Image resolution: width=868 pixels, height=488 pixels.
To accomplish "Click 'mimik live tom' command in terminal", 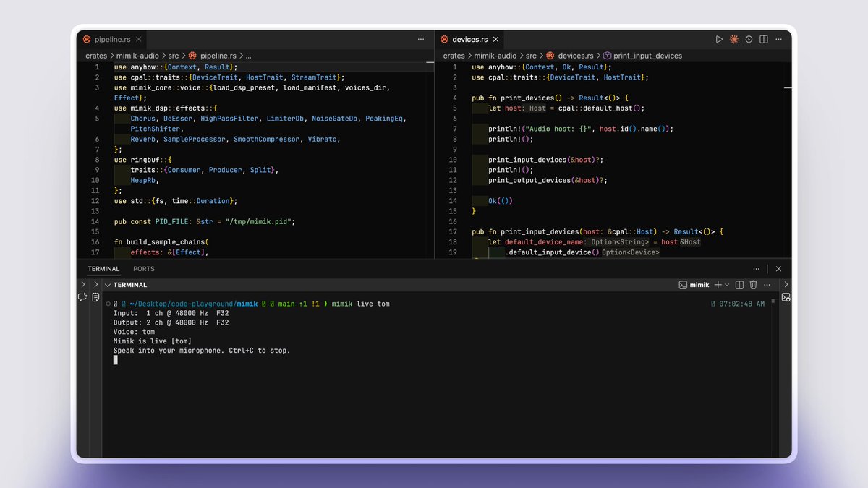I will click(361, 304).
